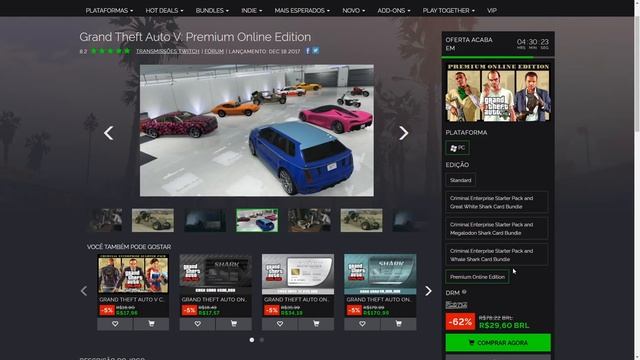Wishlist Grand Theft Auto V C... item
This screenshot has height=360, width=640.
[x=115, y=324]
